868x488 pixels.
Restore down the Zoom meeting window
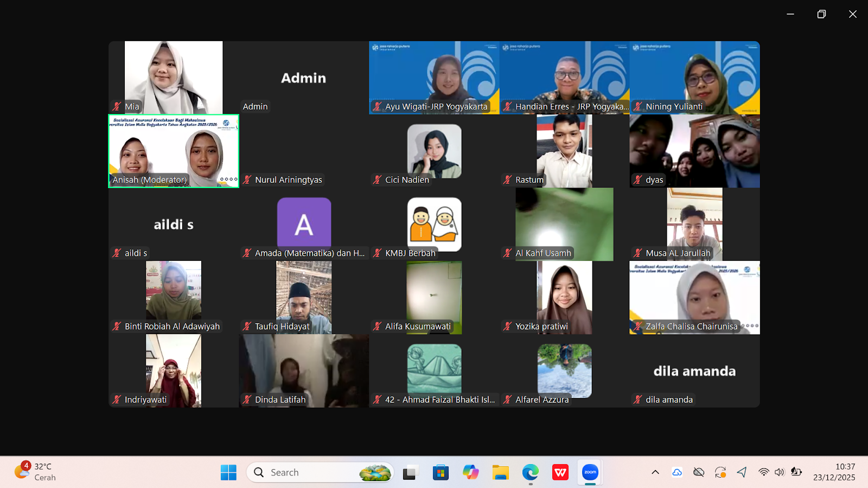[821, 14]
